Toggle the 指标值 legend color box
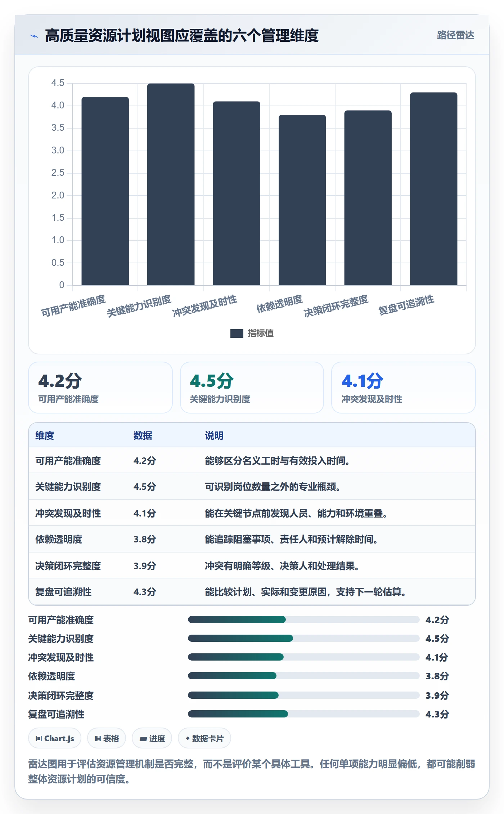Image resolution: width=504 pixels, height=814 pixels. tap(237, 334)
